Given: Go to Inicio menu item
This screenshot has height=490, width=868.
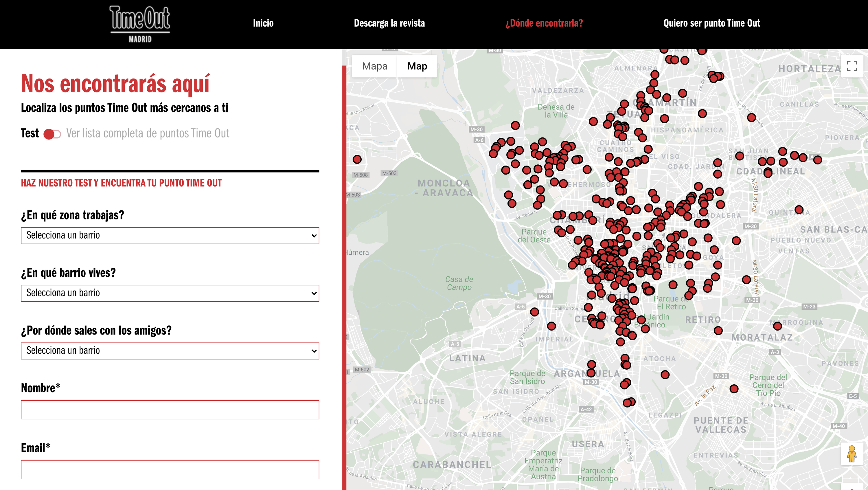Looking at the screenshot, I should click(263, 23).
